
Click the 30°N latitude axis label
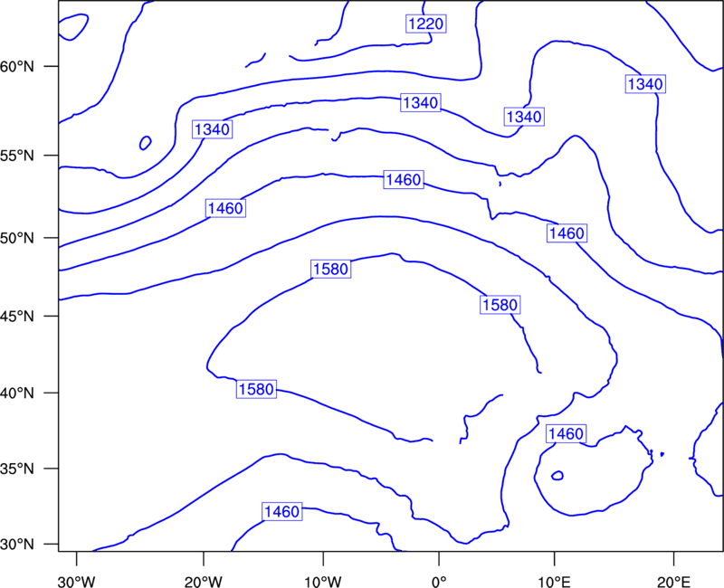pos(17,545)
